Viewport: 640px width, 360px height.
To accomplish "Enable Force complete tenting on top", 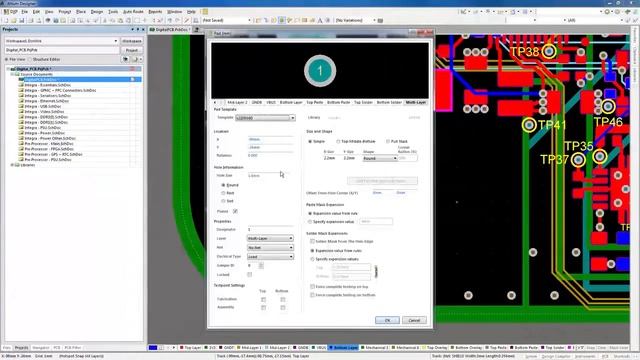I will pos(312,287).
